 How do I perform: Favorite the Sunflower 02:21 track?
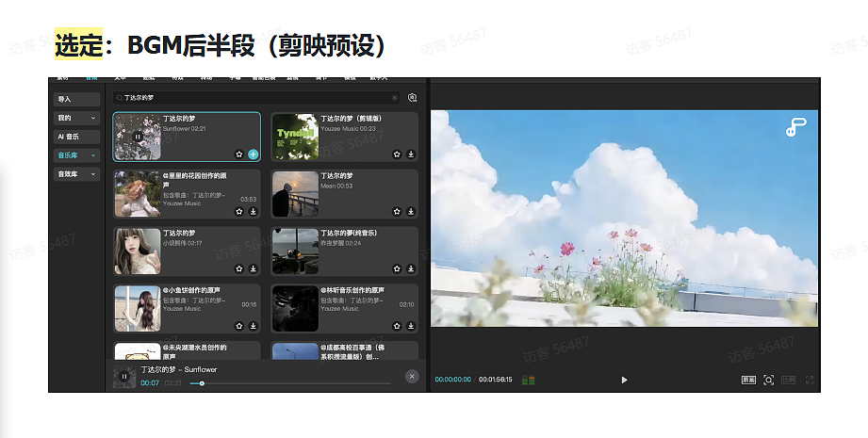point(239,154)
